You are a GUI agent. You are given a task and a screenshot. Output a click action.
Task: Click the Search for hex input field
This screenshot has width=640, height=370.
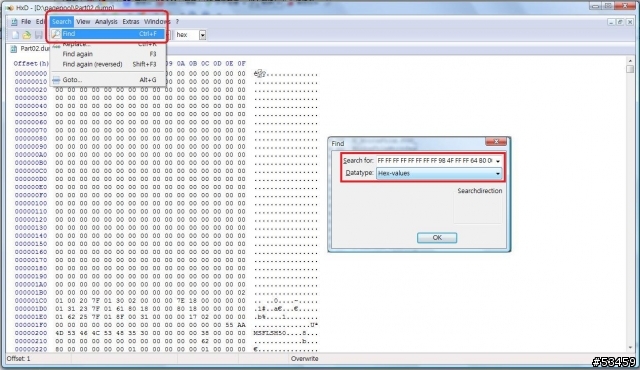coord(435,161)
